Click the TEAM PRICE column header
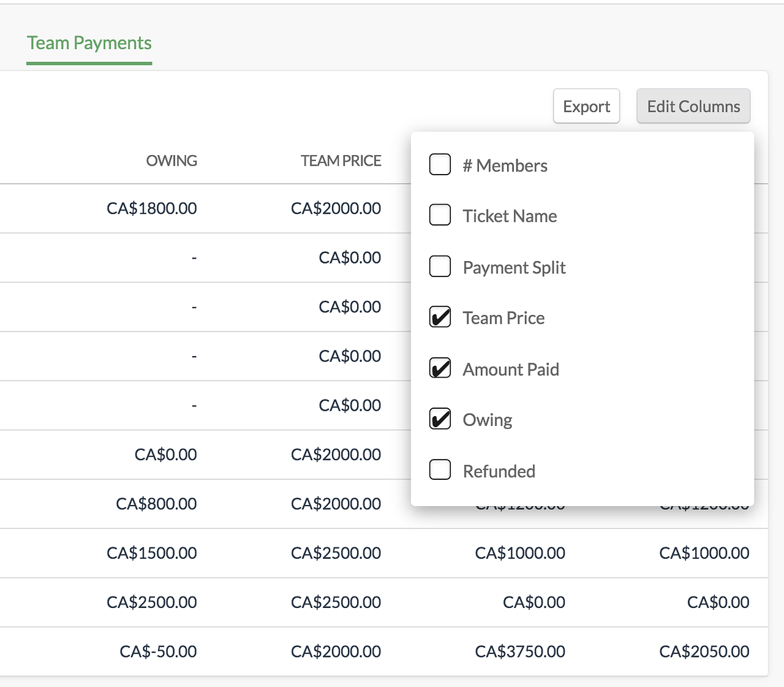The height and width of the screenshot is (687, 784). [x=341, y=161]
